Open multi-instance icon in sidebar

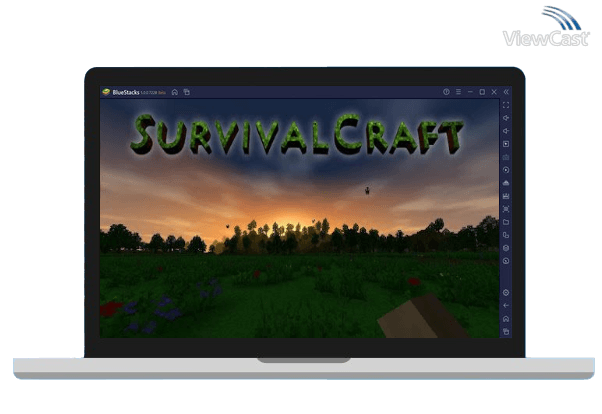point(506,235)
